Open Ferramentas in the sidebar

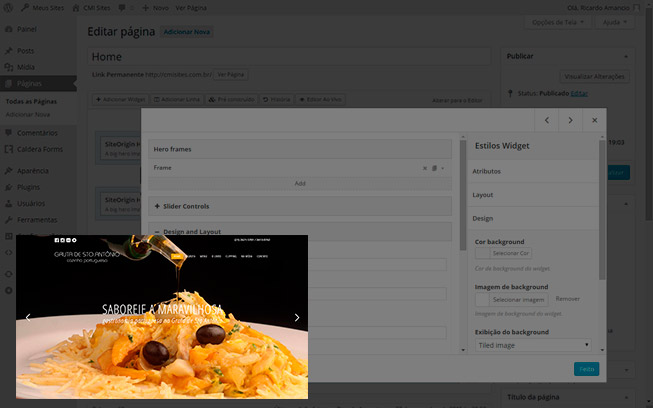pos(37,219)
